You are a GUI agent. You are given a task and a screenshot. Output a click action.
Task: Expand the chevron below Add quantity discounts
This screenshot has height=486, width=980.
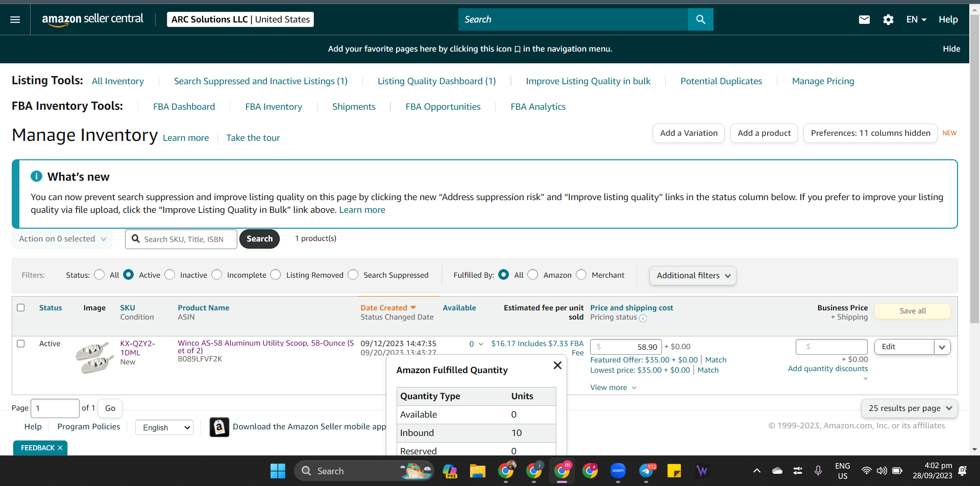coord(865,379)
